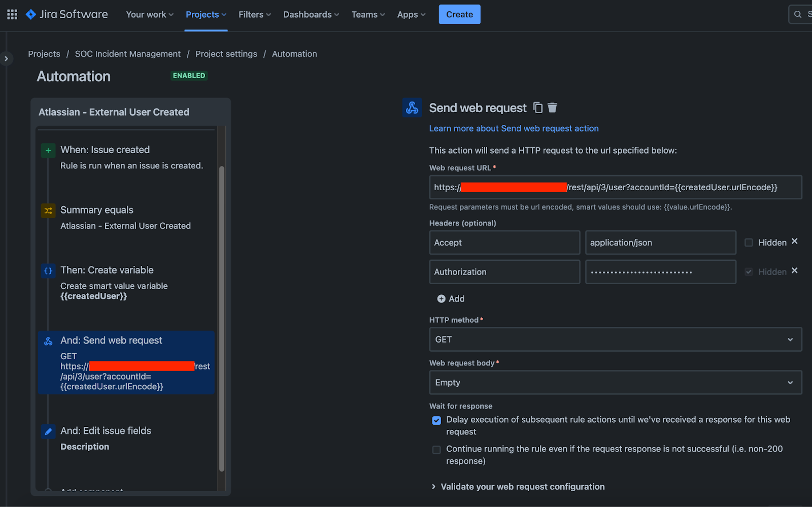812x507 pixels.
Task: Expand Validate your web request configuration
Action: pos(433,487)
